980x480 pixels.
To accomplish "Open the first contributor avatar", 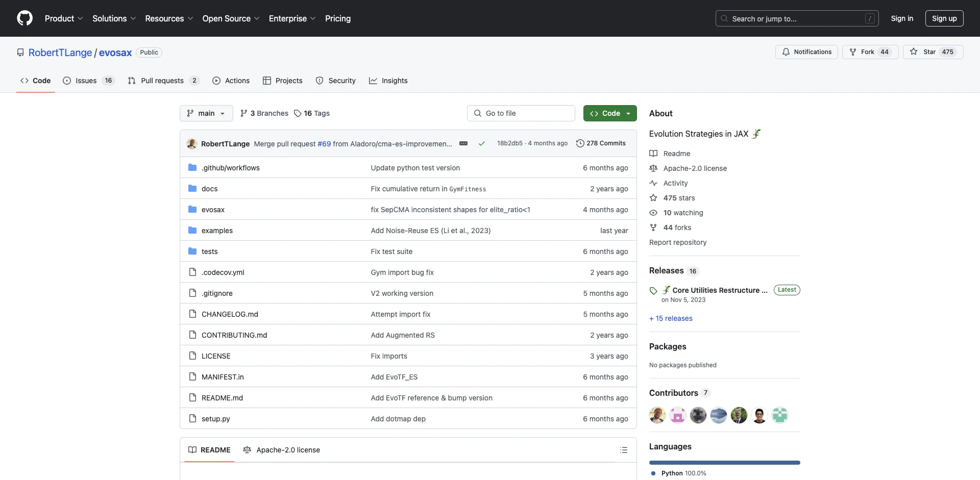I will click(x=657, y=415).
